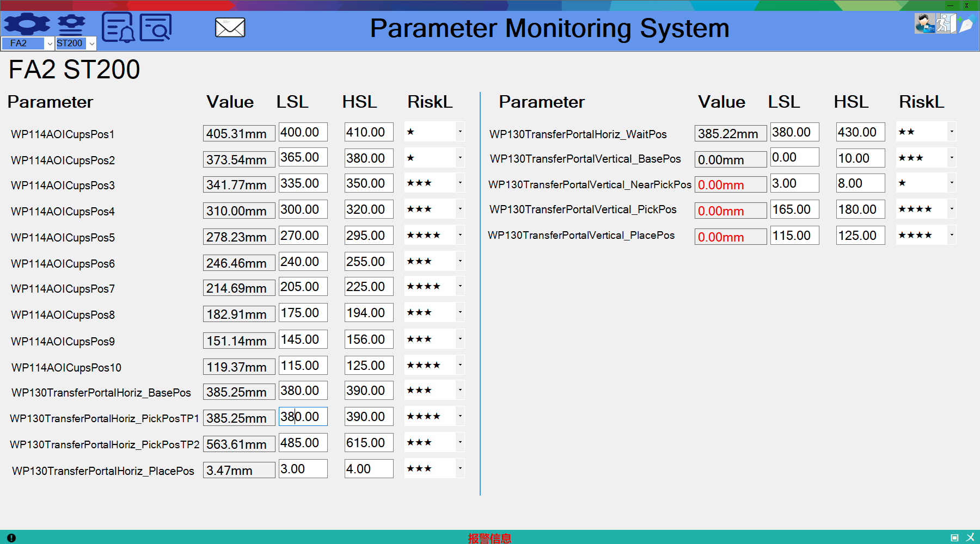Click the WP130TransferPortalVertical_BasePos parameter label
This screenshot has height=544, width=980.
[x=585, y=159]
